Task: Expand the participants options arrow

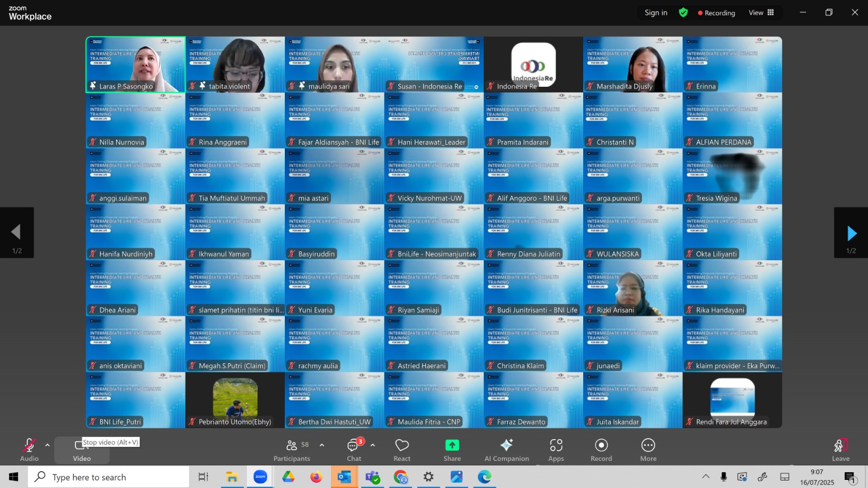Action: (322, 445)
